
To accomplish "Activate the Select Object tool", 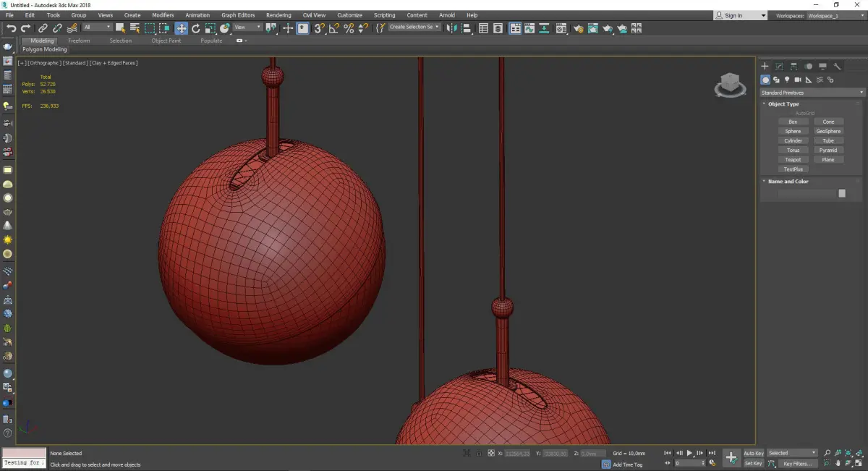I will (x=120, y=28).
